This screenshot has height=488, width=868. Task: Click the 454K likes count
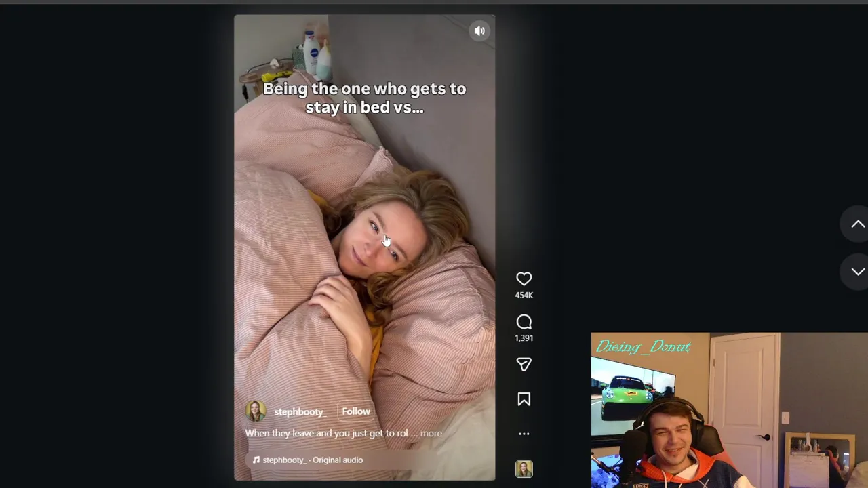(524, 295)
